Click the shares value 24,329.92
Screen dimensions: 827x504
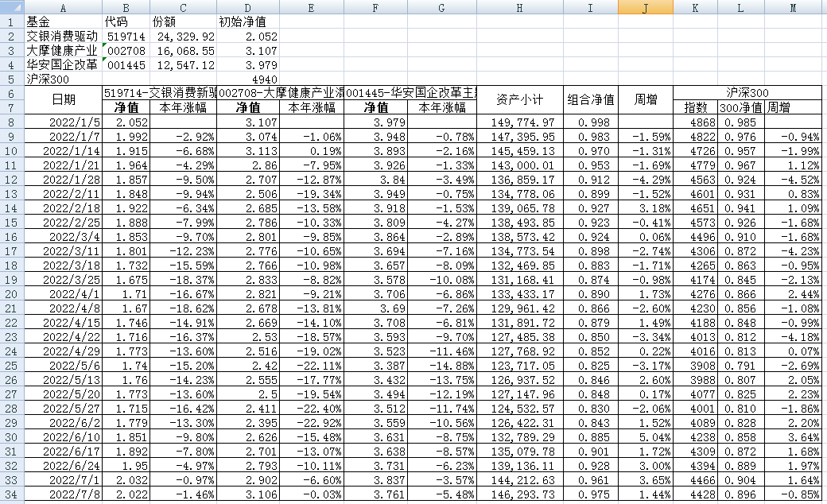tap(183, 37)
